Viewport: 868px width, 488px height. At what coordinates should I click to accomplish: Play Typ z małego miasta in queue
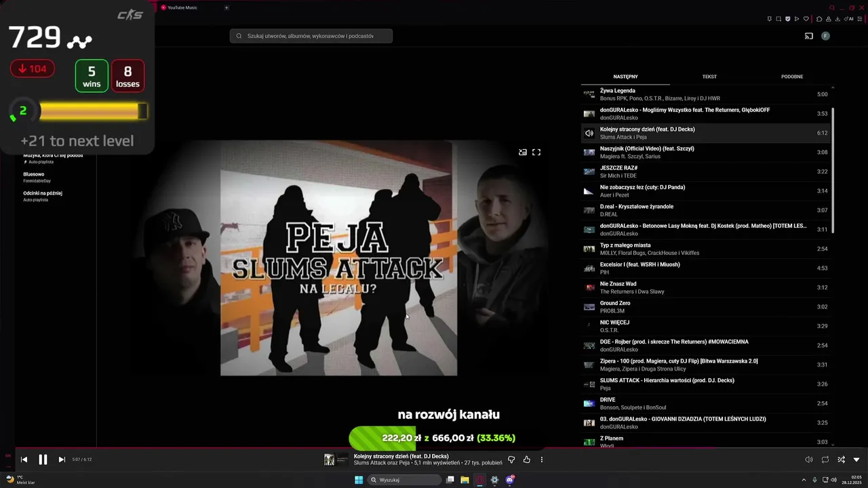[705, 249]
